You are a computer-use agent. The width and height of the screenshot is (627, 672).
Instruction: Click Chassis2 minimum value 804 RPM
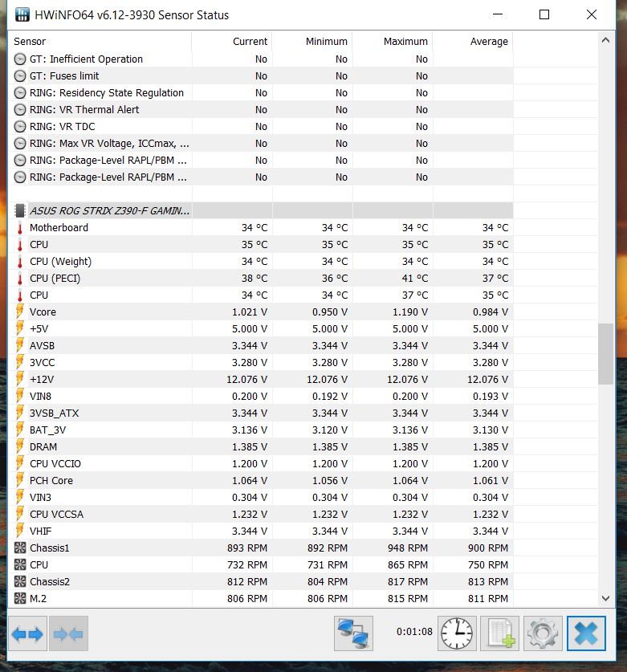coord(328,581)
